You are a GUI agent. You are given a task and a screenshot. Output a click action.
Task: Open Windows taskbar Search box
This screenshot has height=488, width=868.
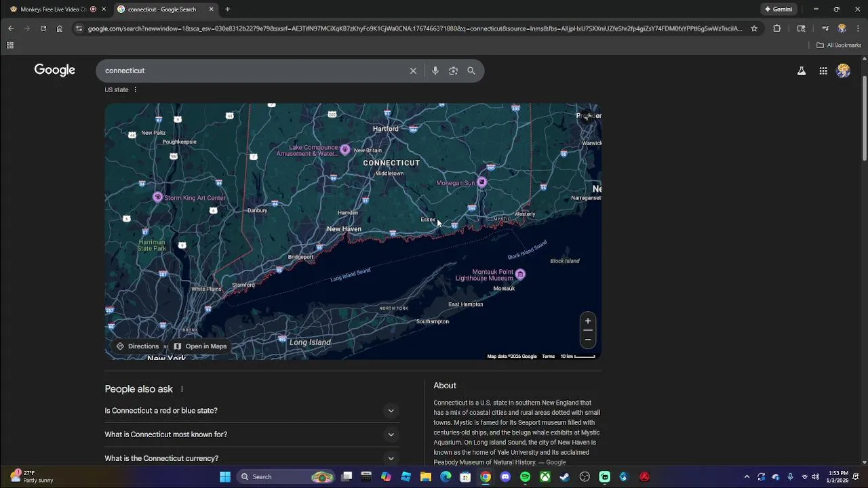[285, 476]
